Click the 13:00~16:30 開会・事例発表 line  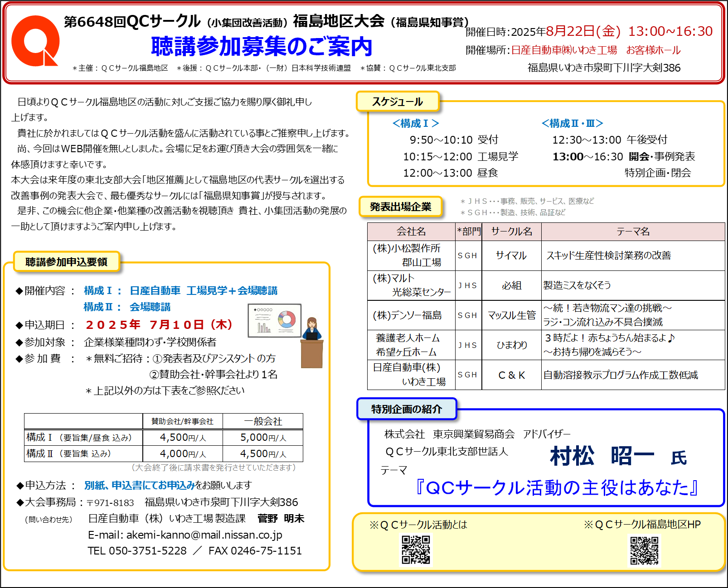[624, 156]
